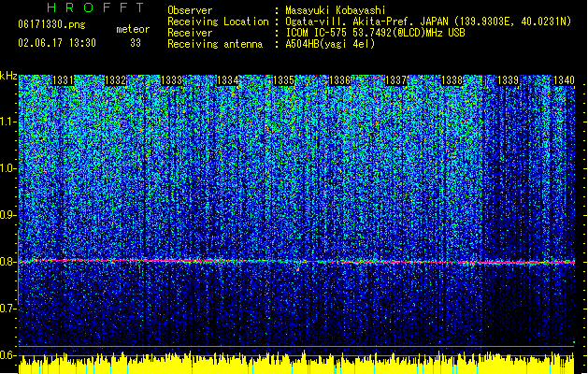
Task: Click the Receiver label
Action: pyautogui.click(x=190, y=33)
